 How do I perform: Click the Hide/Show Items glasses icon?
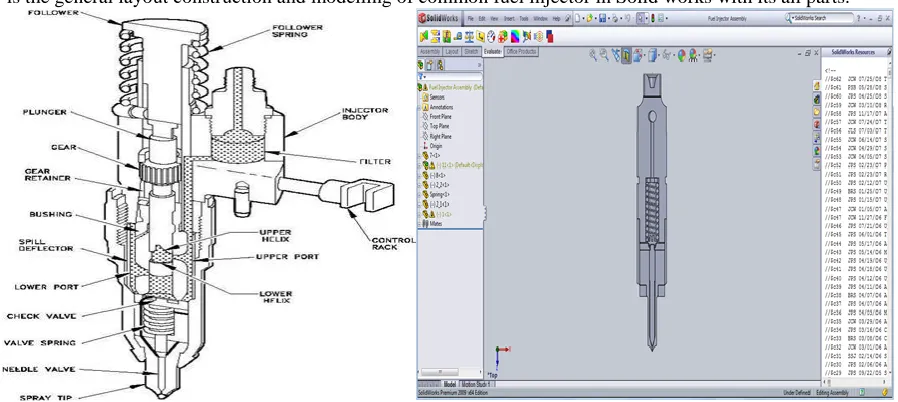coord(667,55)
